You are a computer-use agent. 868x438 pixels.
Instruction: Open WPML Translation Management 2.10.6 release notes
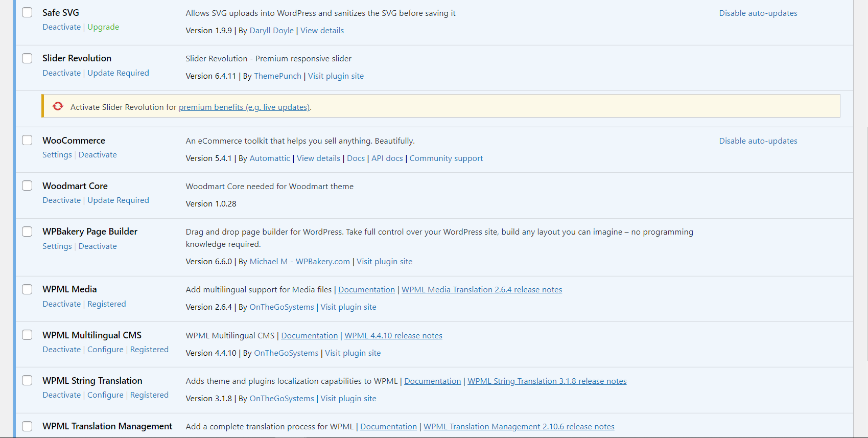[x=519, y=427]
